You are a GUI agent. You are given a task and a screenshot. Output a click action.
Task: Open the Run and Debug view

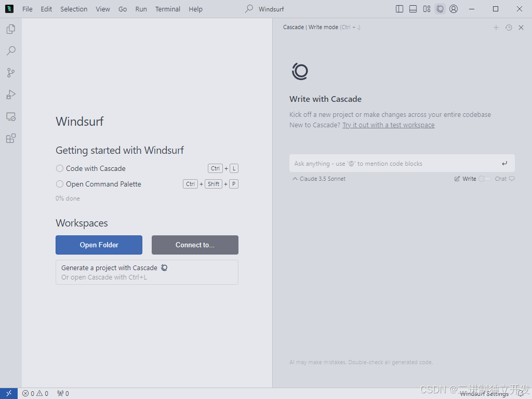point(11,95)
